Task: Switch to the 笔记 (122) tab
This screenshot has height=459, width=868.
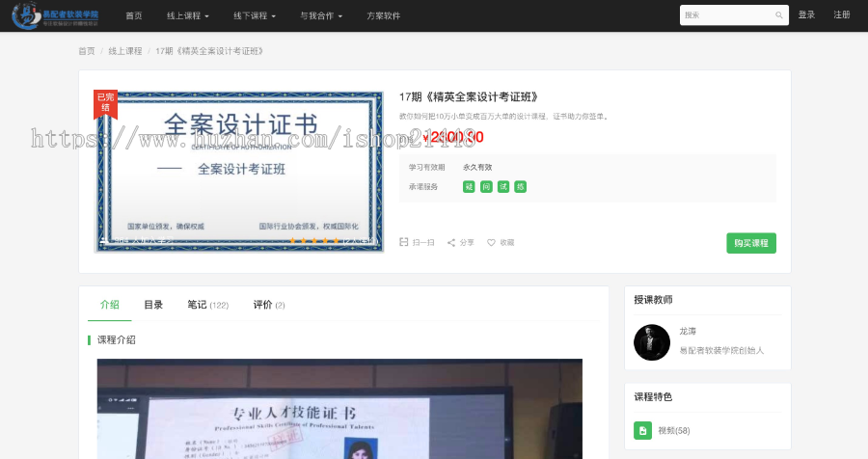Action: [207, 305]
